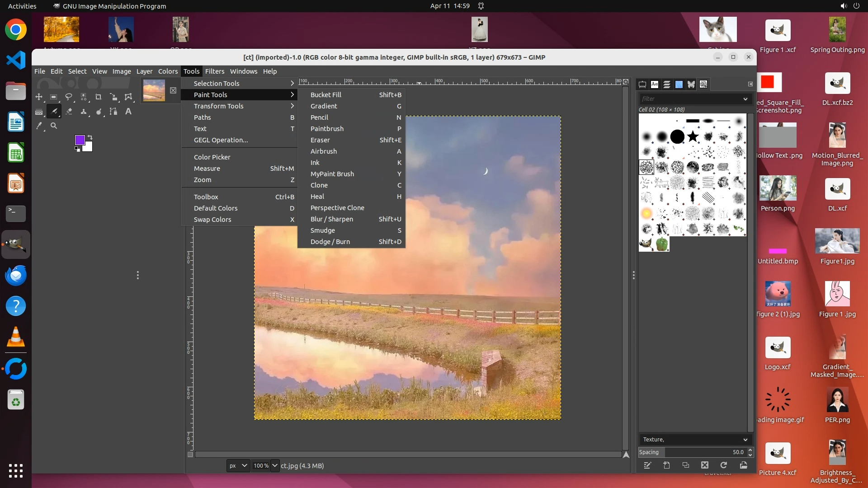Image resolution: width=868 pixels, height=488 pixels.
Task: Toggle Quick Mask at canvas bottom-left
Action: coord(190,455)
